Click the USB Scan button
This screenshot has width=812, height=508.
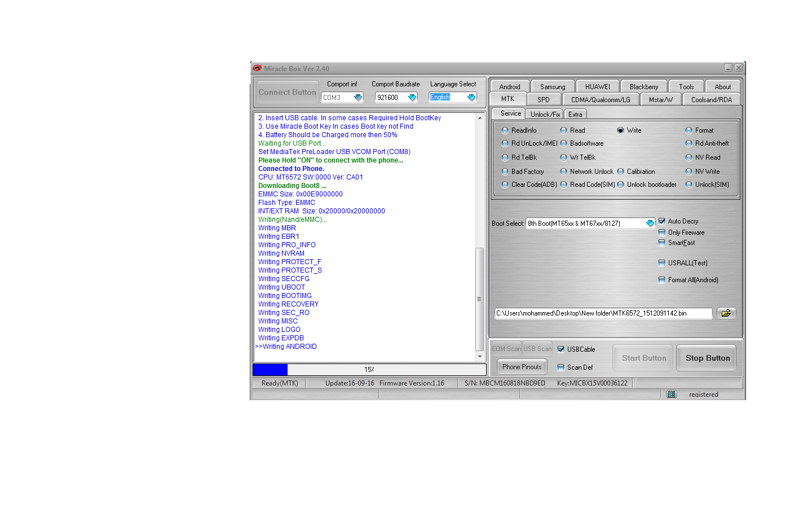(x=537, y=349)
